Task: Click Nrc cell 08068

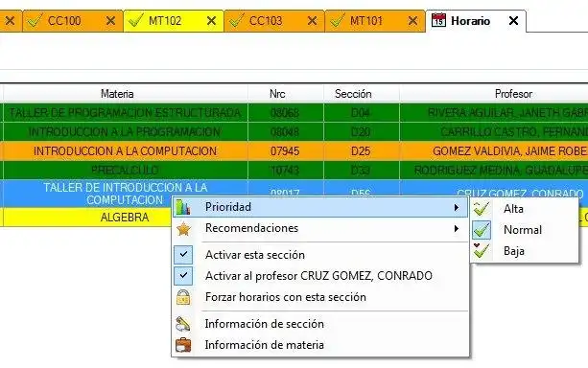Action: [x=285, y=113]
